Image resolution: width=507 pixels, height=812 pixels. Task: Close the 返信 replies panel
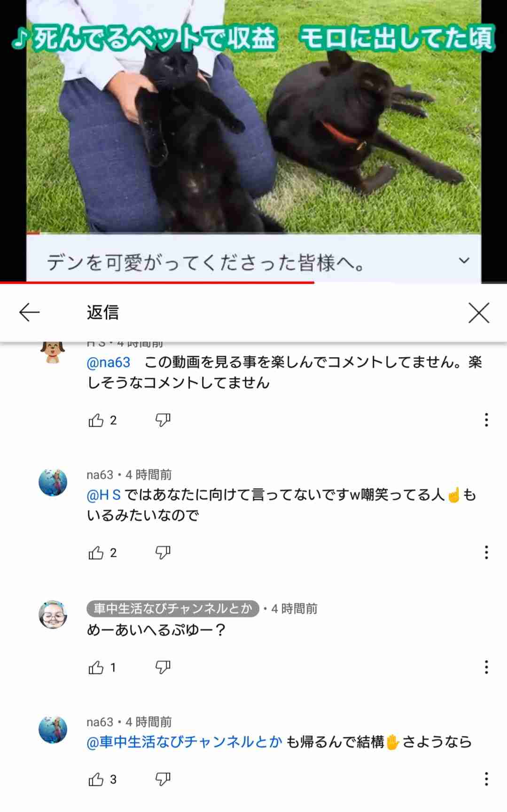coord(479,312)
